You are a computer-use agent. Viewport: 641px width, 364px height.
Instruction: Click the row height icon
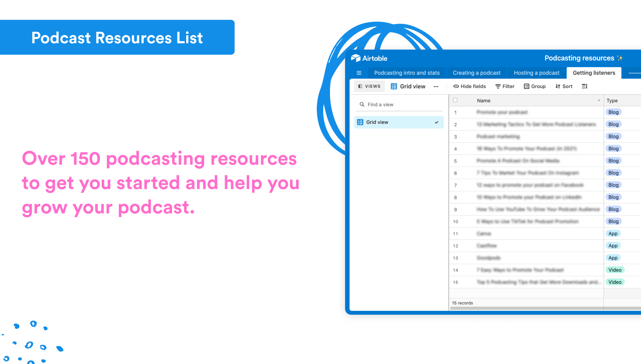point(584,86)
